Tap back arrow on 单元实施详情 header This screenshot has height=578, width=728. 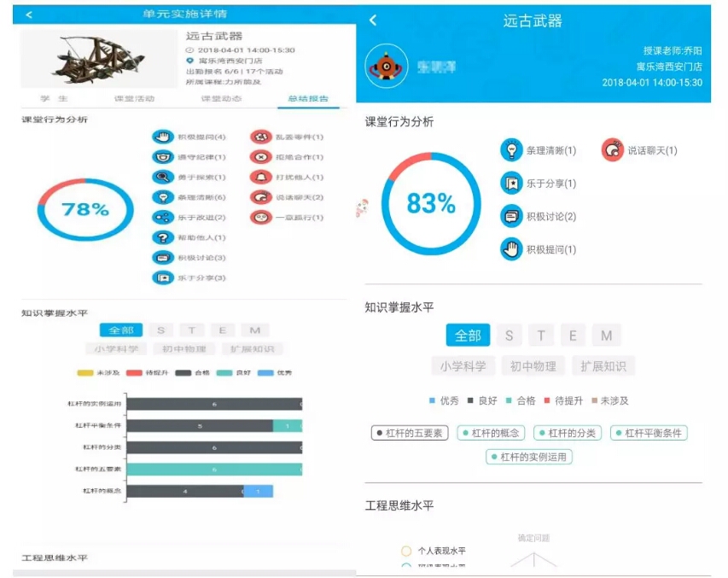coord(29,15)
